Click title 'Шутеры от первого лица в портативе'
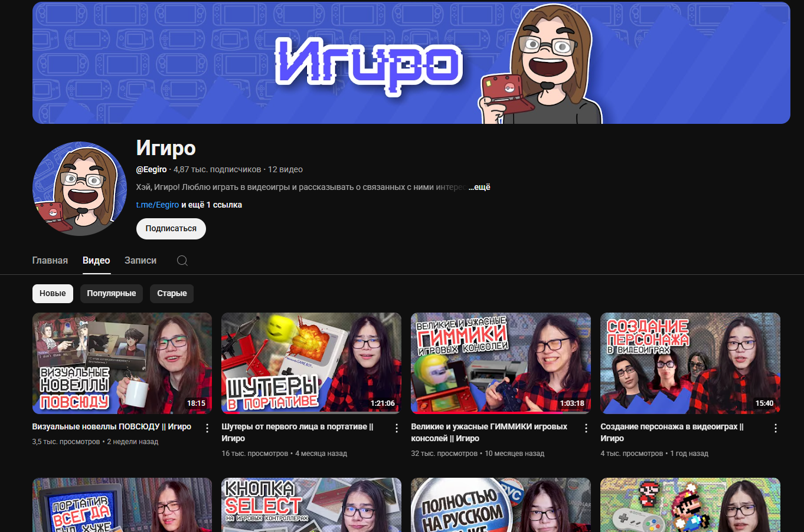804x532 pixels. coord(298,432)
